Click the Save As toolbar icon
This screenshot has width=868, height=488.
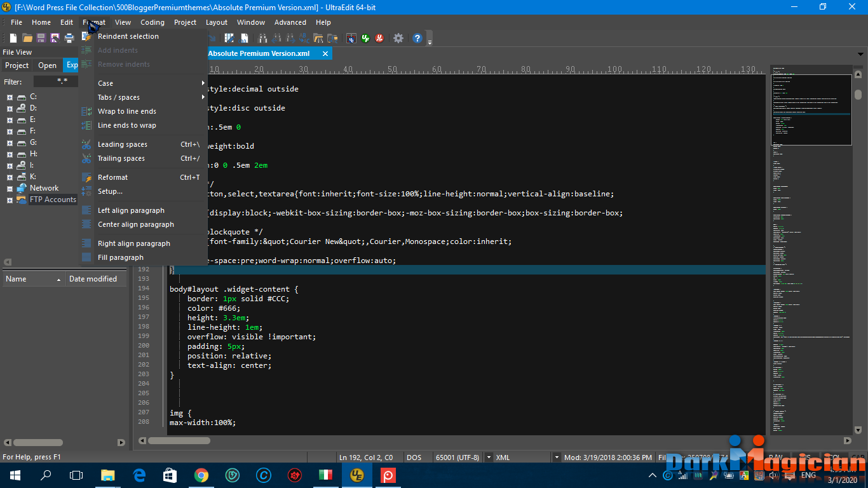tap(55, 38)
